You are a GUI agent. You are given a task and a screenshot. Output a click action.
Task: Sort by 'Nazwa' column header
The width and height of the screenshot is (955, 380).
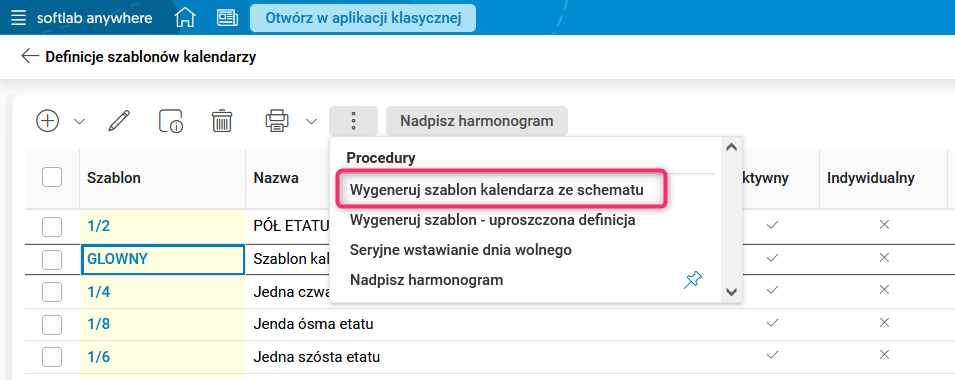coord(276,178)
